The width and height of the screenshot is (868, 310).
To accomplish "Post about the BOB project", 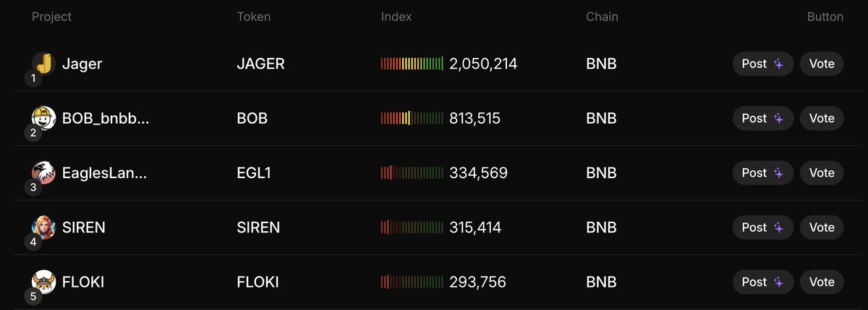I will pyautogui.click(x=763, y=118).
